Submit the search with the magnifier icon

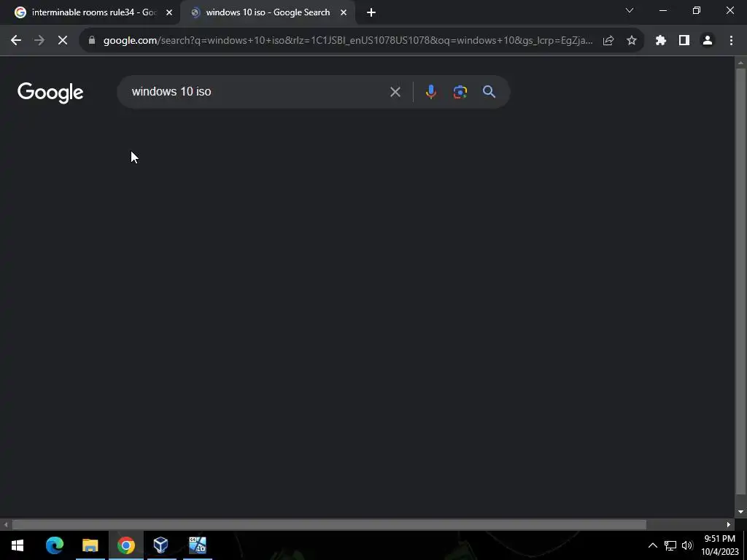[x=489, y=92]
